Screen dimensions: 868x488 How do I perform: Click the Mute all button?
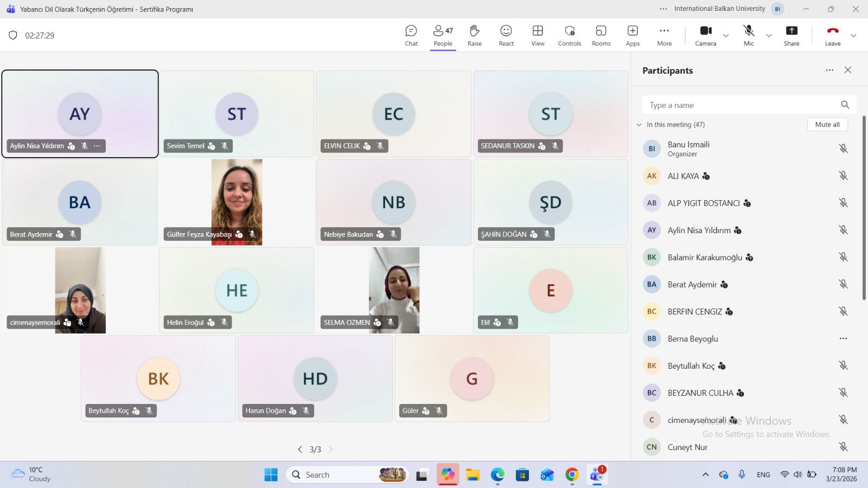827,125
